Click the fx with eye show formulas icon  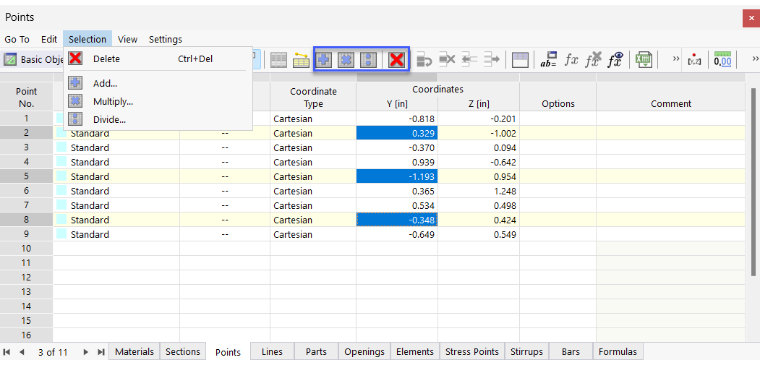point(616,60)
